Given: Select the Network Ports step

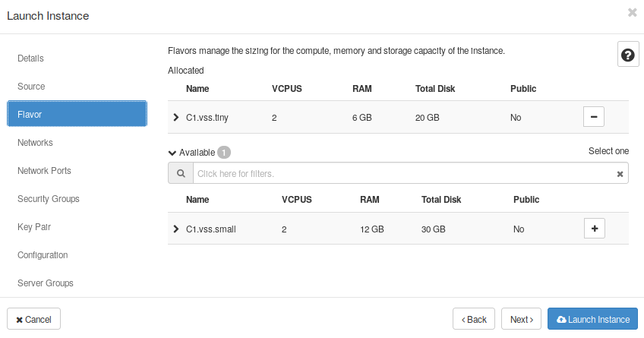Looking at the screenshot, I should 44,171.
